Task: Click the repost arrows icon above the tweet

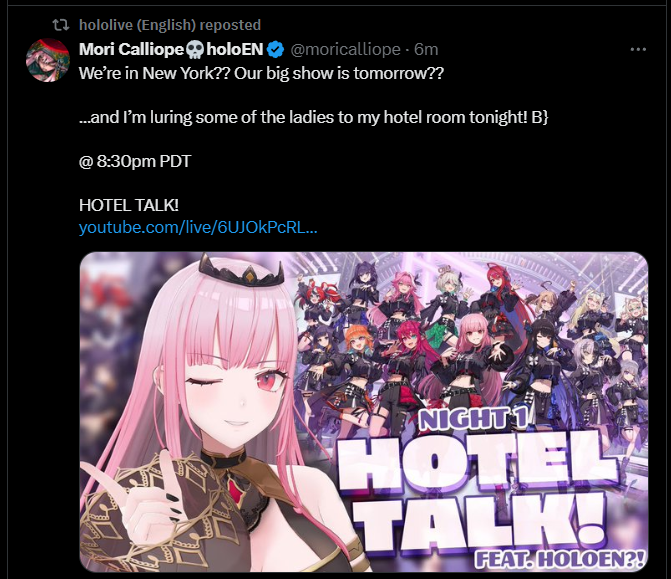Action: coord(61,25)
